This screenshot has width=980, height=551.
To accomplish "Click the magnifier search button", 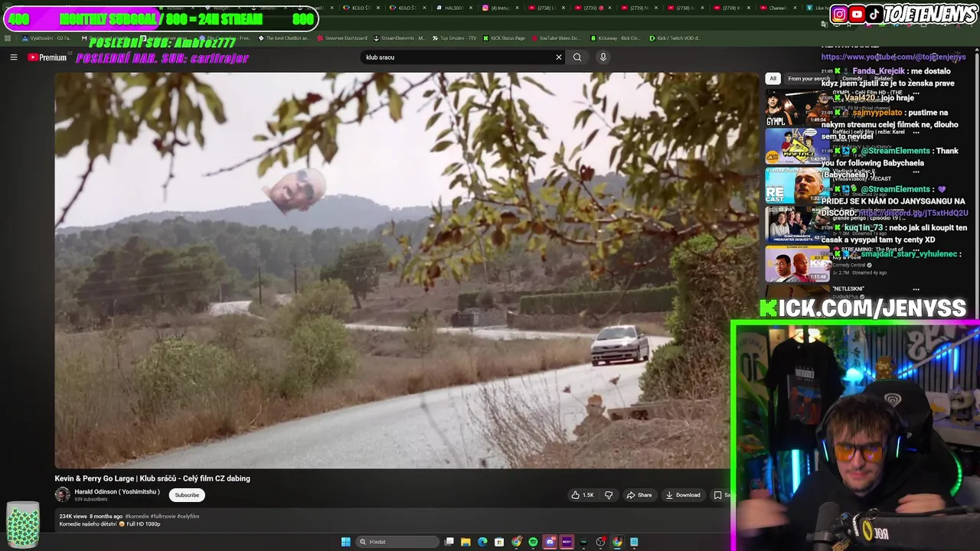I will click(577, 57).
